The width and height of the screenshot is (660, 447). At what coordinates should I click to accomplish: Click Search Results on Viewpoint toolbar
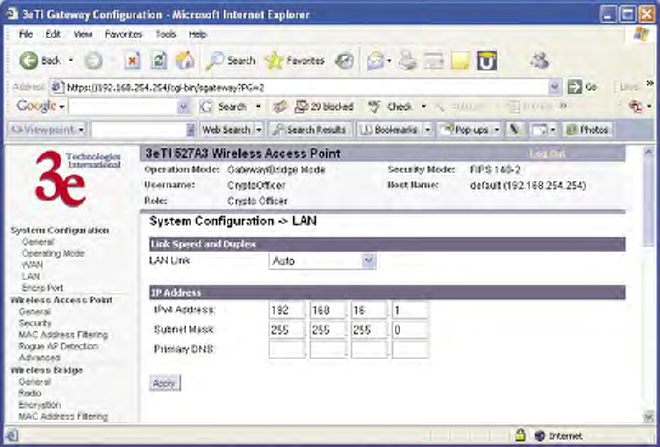tap(309, 130)
